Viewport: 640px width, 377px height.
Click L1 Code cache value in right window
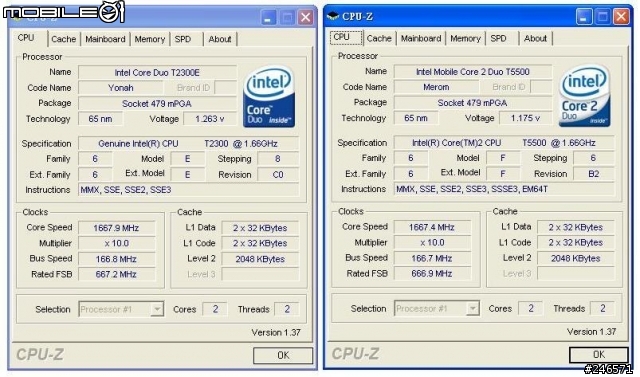point(576,243)
